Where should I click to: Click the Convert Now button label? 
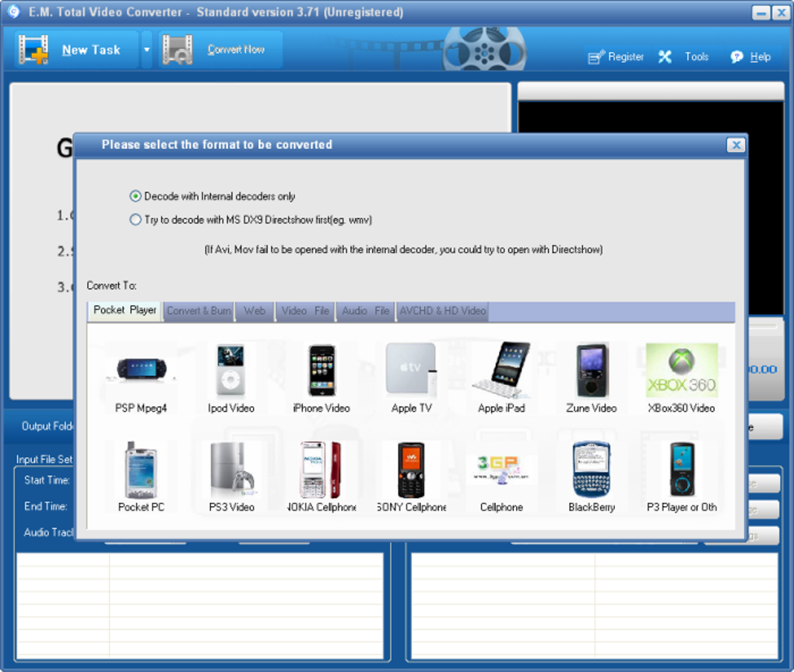[x=236, y=50]
